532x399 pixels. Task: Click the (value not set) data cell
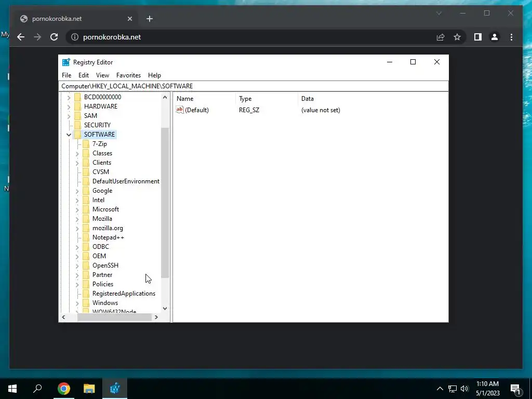pyautogui.click(x=321, y=110)
